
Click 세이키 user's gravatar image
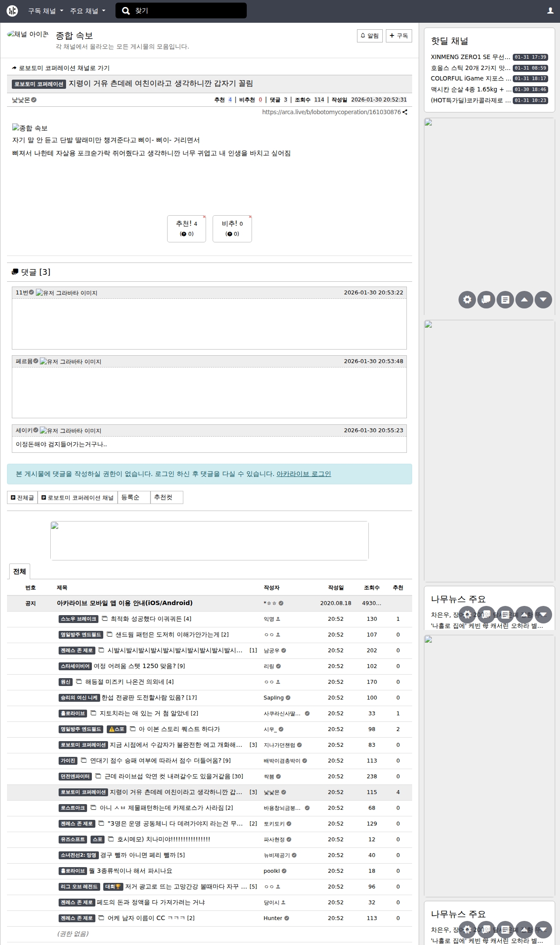point(70,430)
